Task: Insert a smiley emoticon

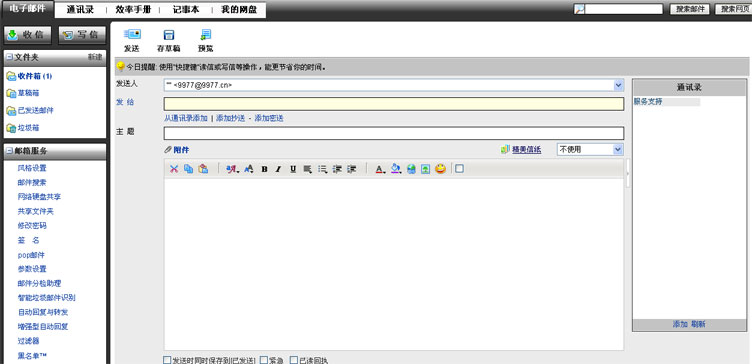Action: tap(440, 169)
